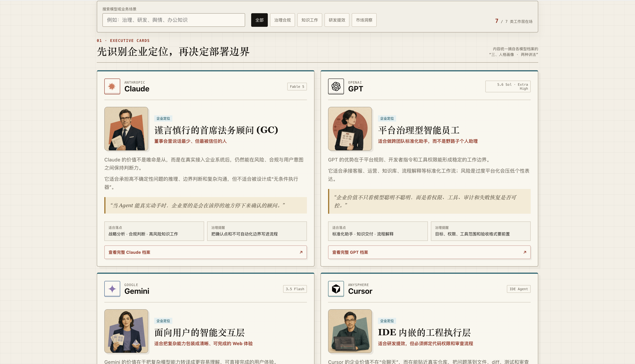Image resolution: width=635 pixels, height=364 pixels.
Task: Open 查看完整 Claude 档案 link
Action: click(x=205, y=252)
